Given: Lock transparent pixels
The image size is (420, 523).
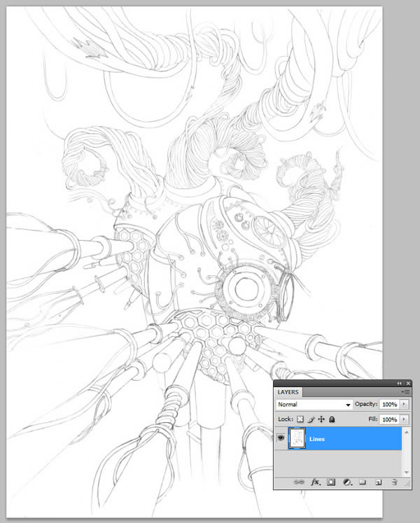Looking at the screenshot, I should pyautogui.click(x=300, y=419).
